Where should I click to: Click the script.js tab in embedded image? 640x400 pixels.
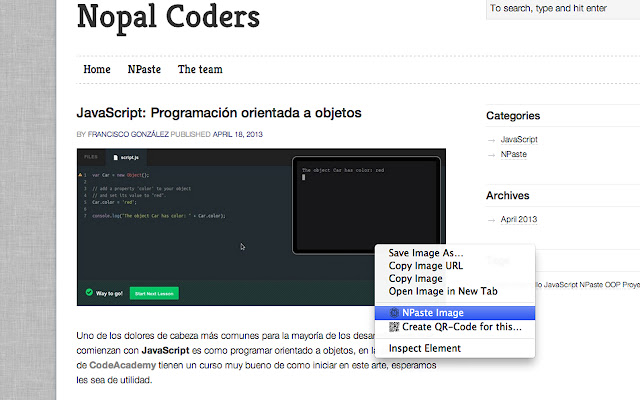coord(126,157)
